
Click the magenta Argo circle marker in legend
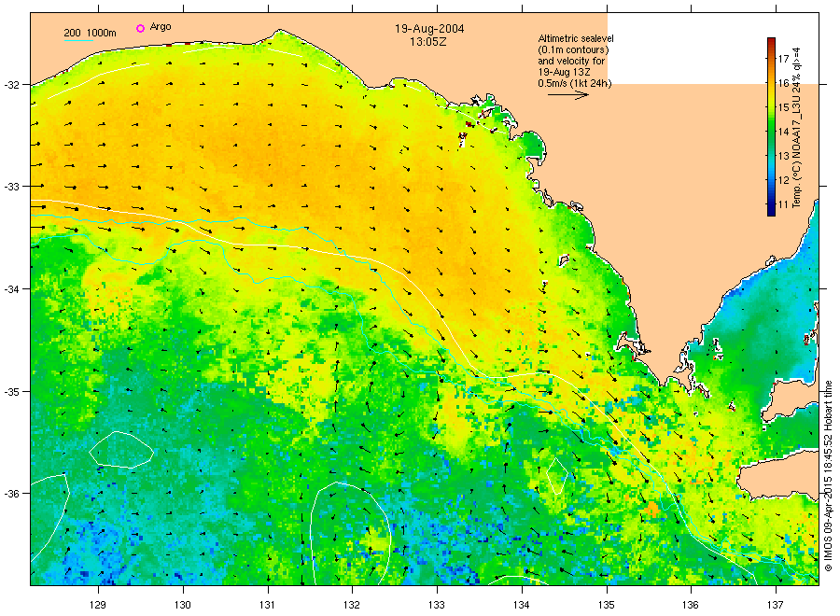[140, 28]
